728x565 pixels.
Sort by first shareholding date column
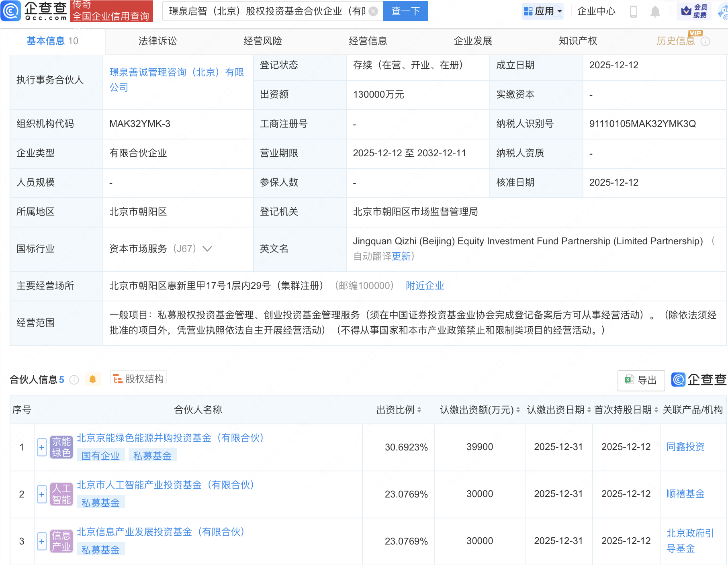click(656, 410)
